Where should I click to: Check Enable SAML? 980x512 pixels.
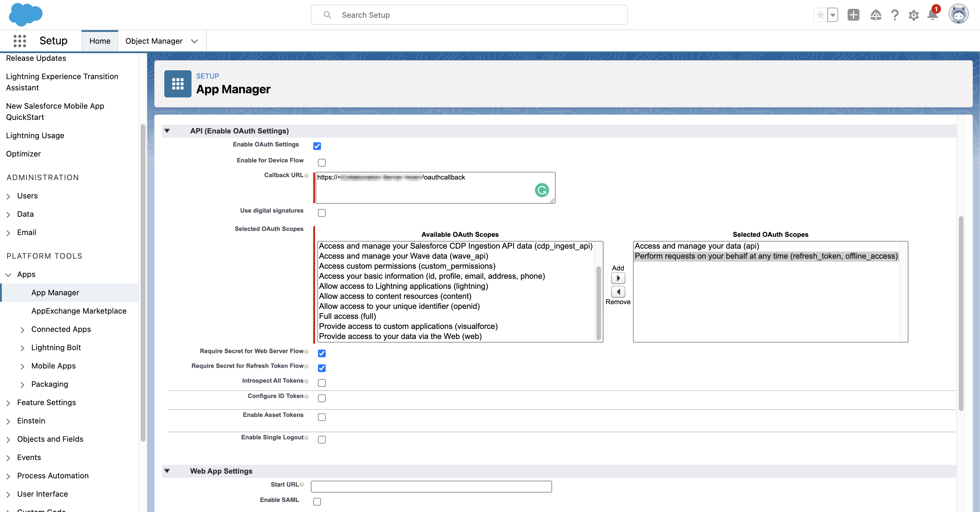(317, 502)
